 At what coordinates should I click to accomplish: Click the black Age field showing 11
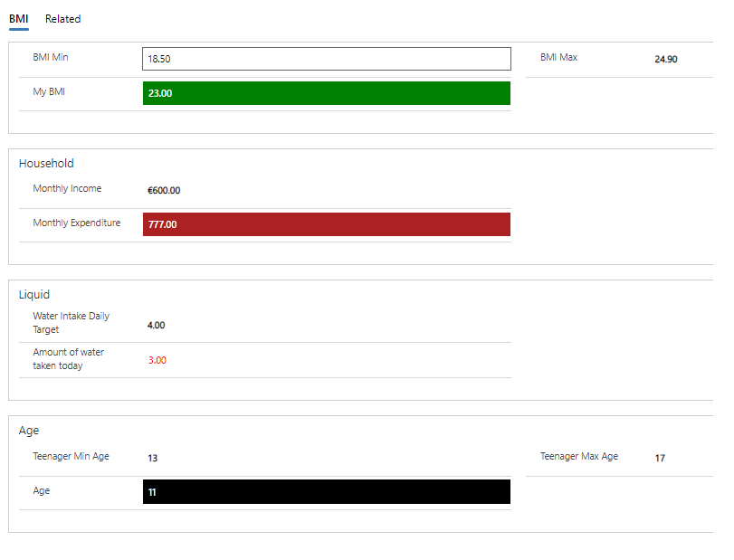[327, 491]
